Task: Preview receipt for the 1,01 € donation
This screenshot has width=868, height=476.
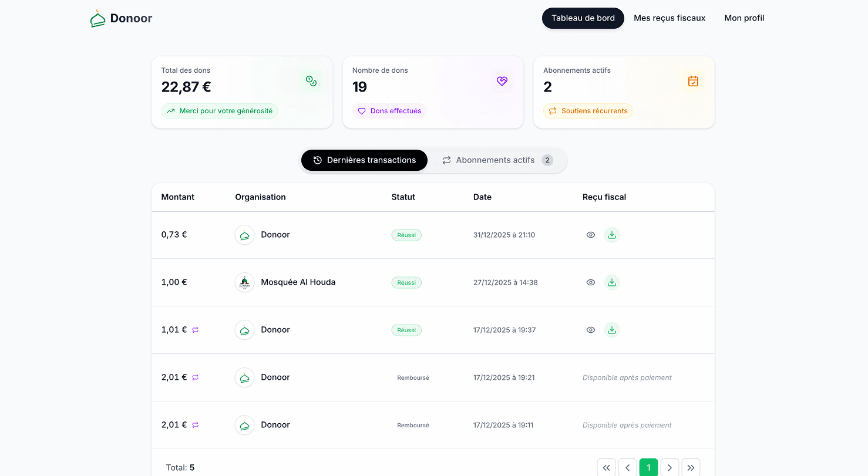Action: click(x=591, y=330)
